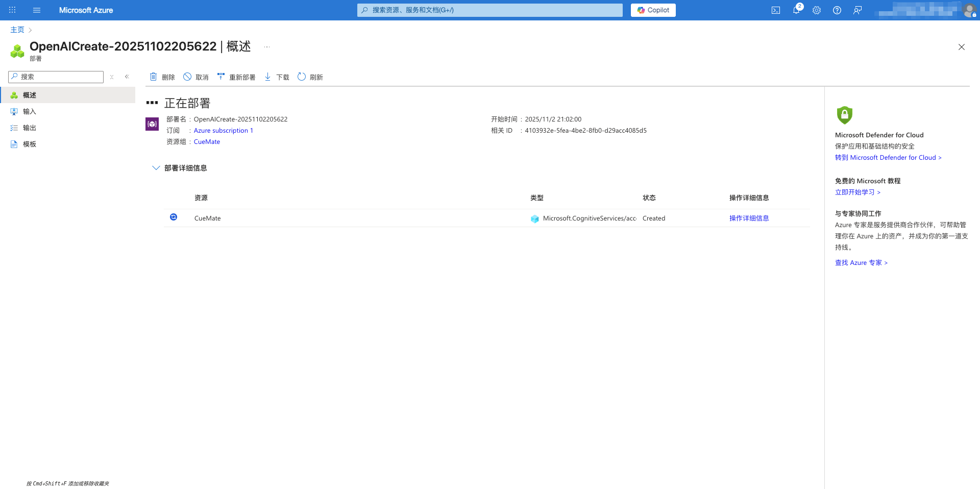Image resolution: width=980 pixels, height=489 pixels.
Task: Open the CueMate resource group link
Action: pyautogui.click(x=207, y=141)
